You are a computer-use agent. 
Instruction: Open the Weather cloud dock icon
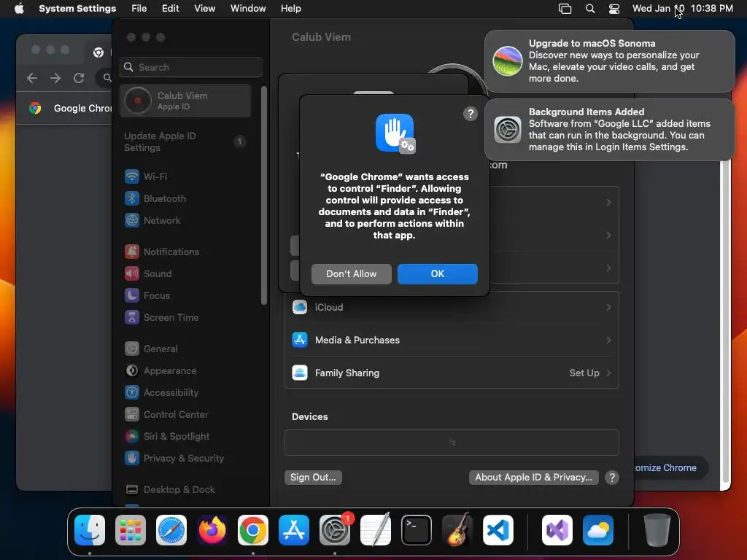pyautogui.click(x=598, y=530)
